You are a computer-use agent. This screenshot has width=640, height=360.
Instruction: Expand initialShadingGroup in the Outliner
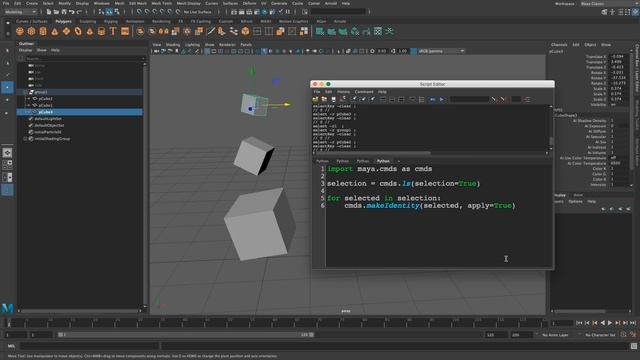click(x=25, y=139)
